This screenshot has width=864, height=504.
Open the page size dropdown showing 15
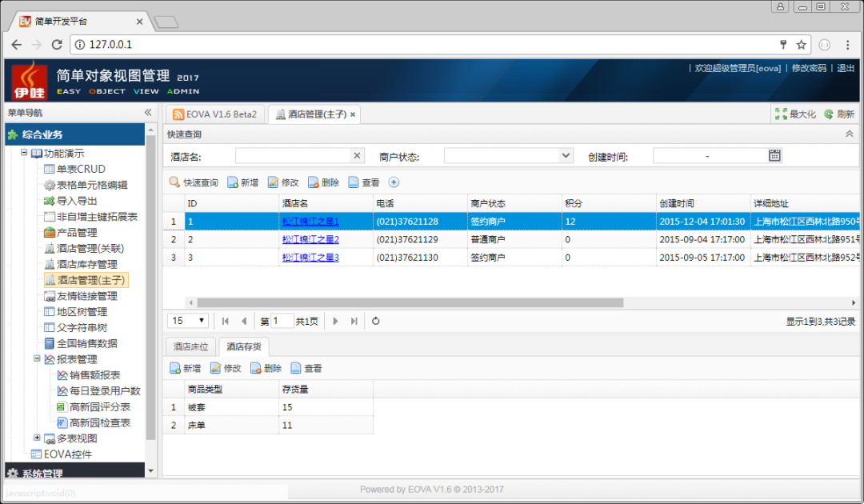[189, 321]
